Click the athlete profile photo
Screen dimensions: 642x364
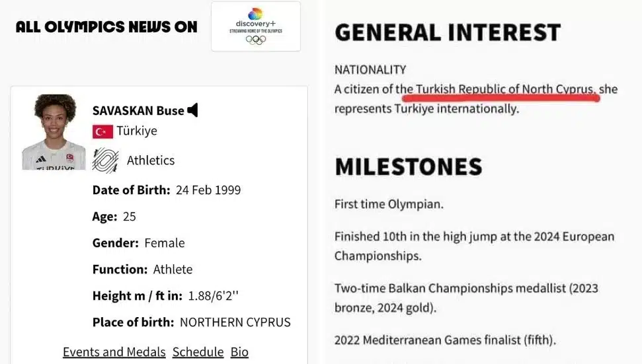54,132
